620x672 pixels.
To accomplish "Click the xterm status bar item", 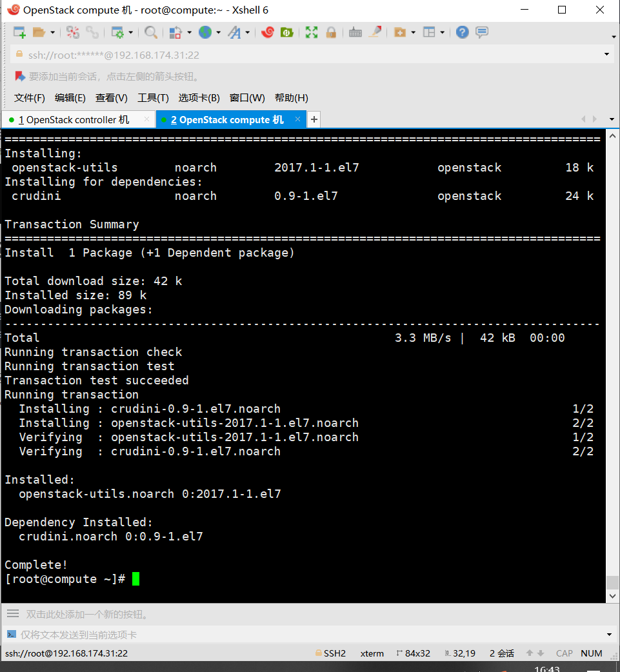I will click(x=372, y=653).
